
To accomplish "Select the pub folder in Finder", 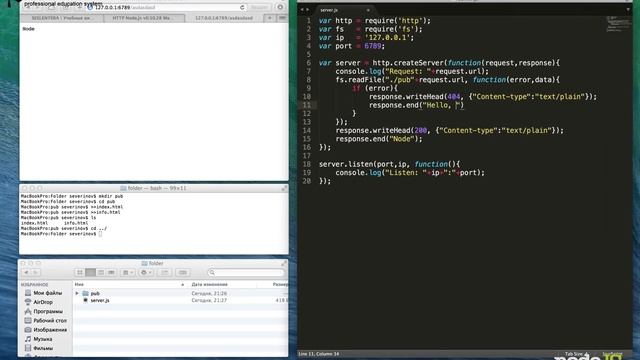I will 95,293.
